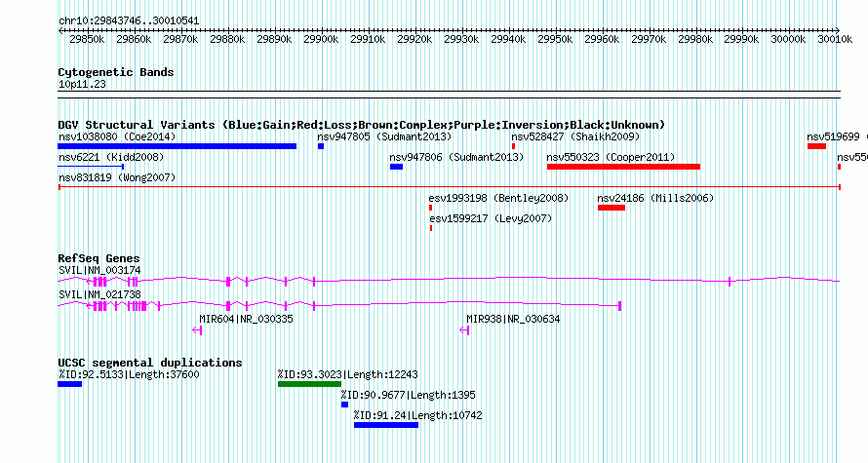Open the nsv24186 (Mills2006) label
The width and height of the screenshot is (868, 463).
coord(656,198)
